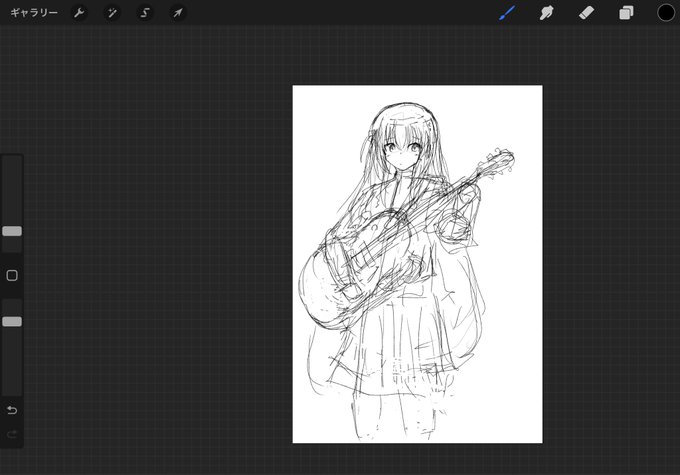Image resolution: width=680 pixels, height=475 pixels.
Task: Select the Brush tool
Action: pos(507,13)
